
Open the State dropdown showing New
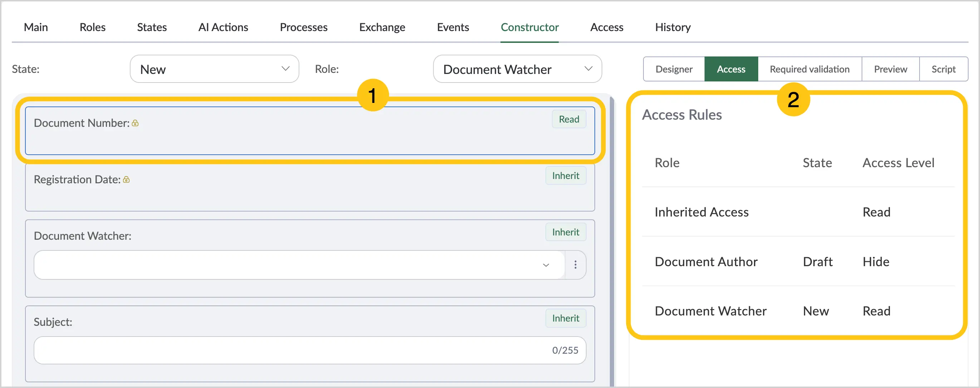tap(214, 69)
